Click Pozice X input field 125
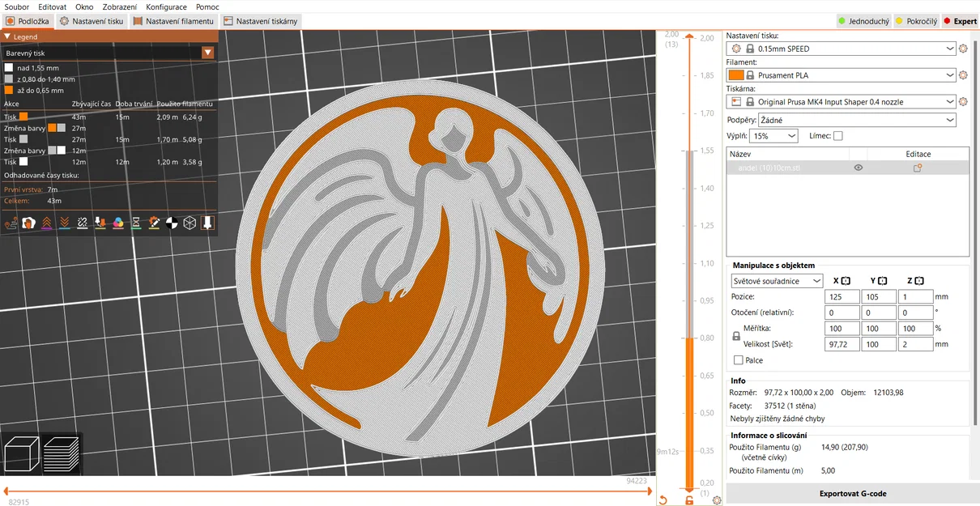This screenshot has width=980, height=506. [842, 296]
